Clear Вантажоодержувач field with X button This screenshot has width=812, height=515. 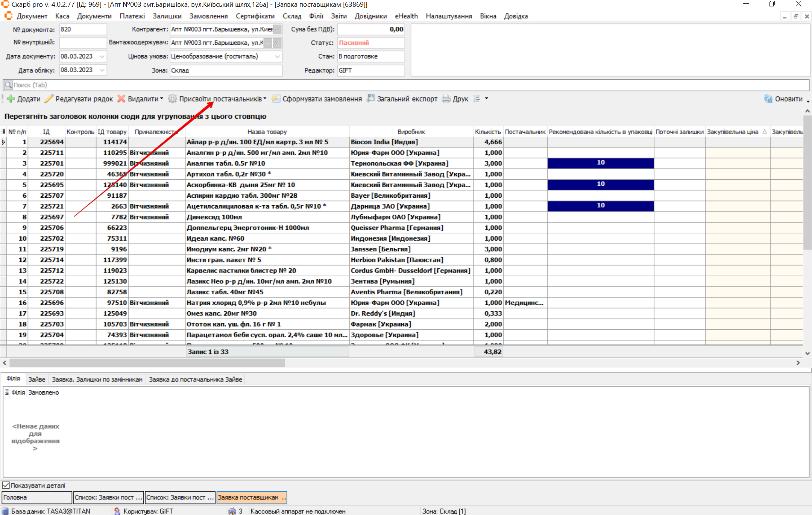[x=277, y=43]
